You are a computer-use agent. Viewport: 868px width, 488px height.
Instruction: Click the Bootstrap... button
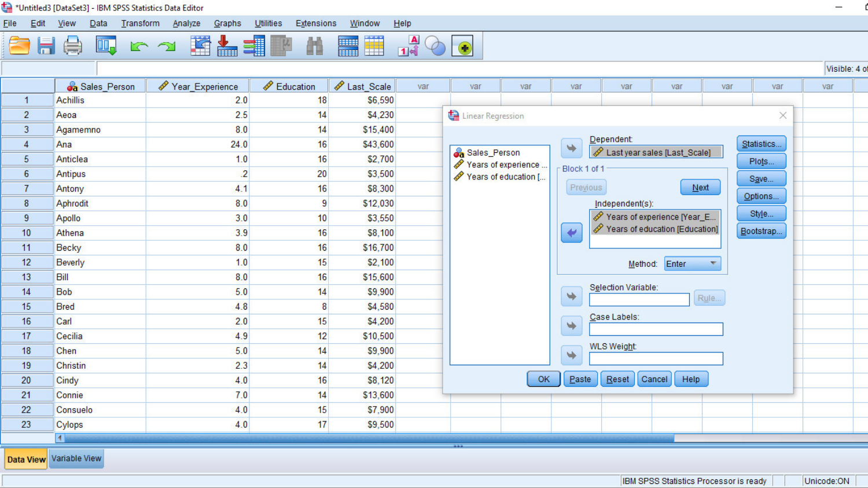[x=762, y=230]
